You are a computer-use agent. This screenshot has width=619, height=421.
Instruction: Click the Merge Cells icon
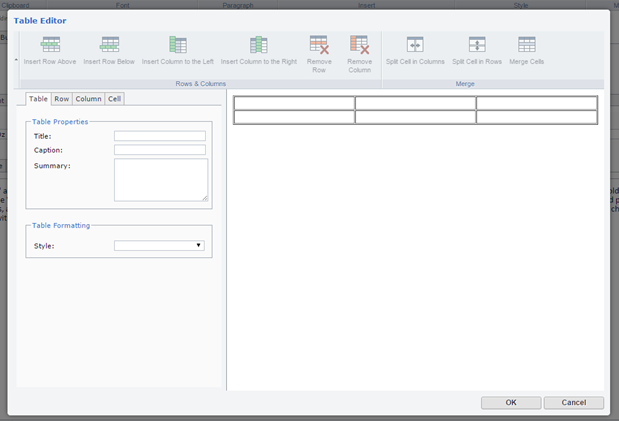pyautogui.click(x=527, y=45)
